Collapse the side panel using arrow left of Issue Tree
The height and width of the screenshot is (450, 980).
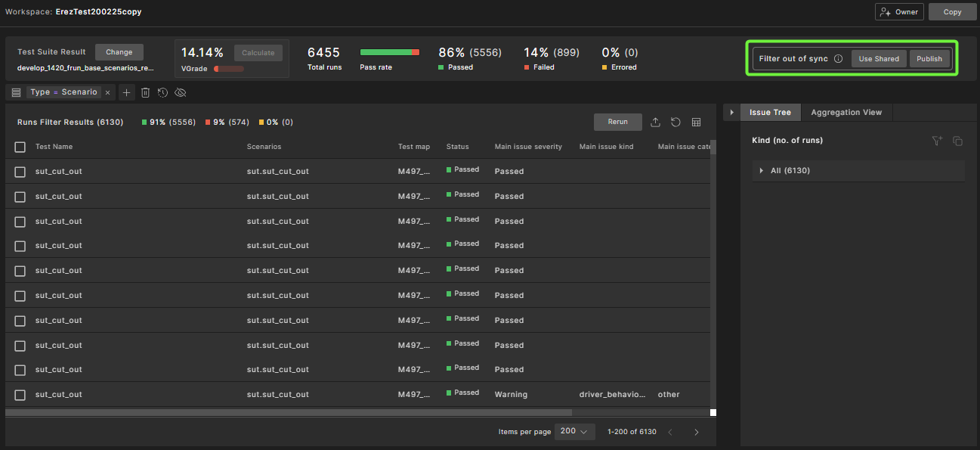[x=731, y=113]
